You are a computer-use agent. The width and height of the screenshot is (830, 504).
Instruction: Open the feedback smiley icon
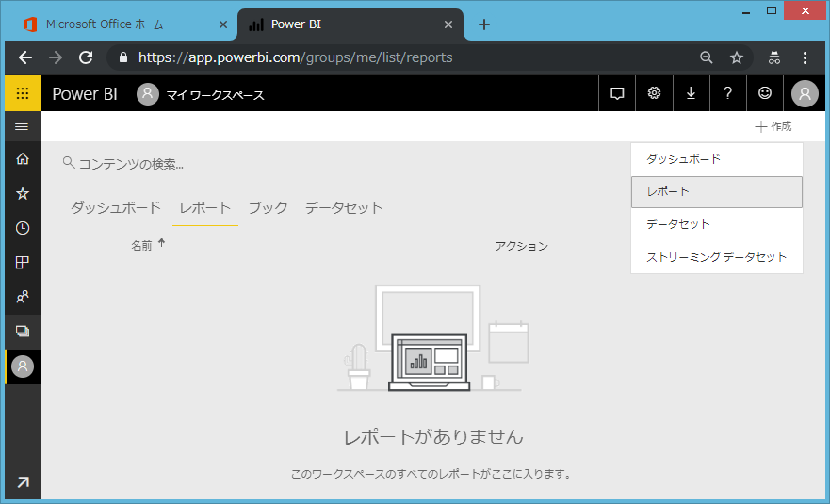pyautogui.click(x=765, y=93)
